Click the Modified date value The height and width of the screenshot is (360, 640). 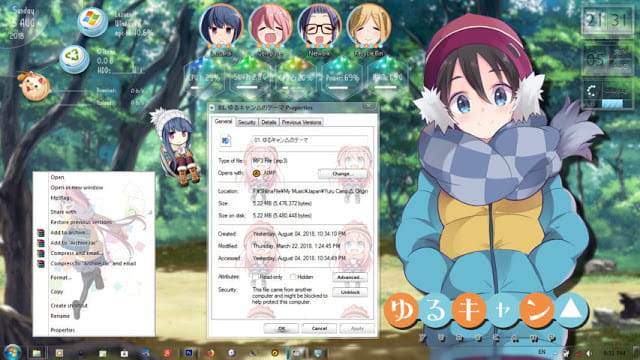296,246
